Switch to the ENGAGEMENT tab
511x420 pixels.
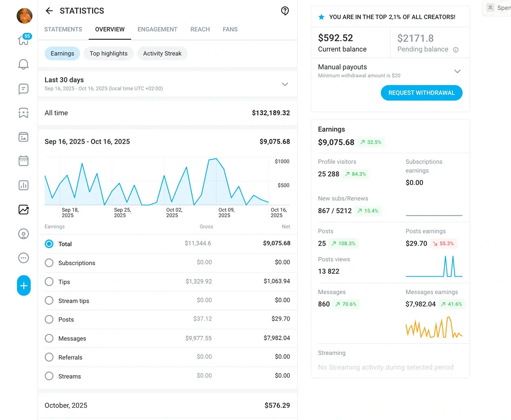[157, 29]
